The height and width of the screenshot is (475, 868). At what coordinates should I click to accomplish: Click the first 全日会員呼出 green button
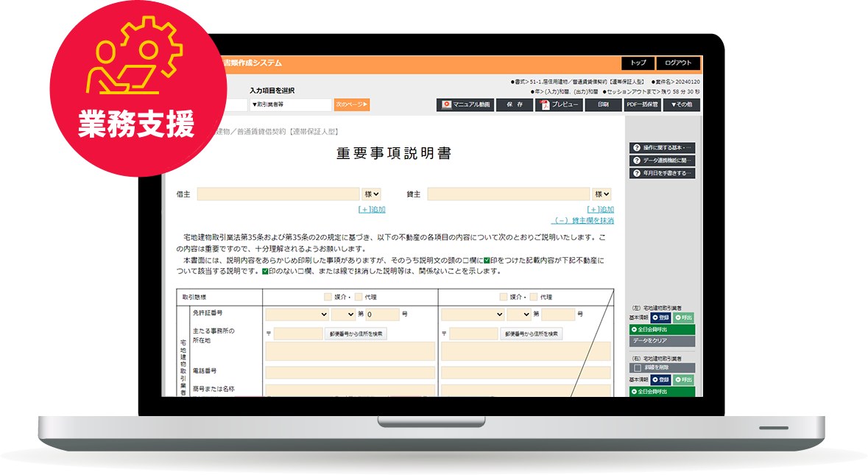(x=662, y=330)
